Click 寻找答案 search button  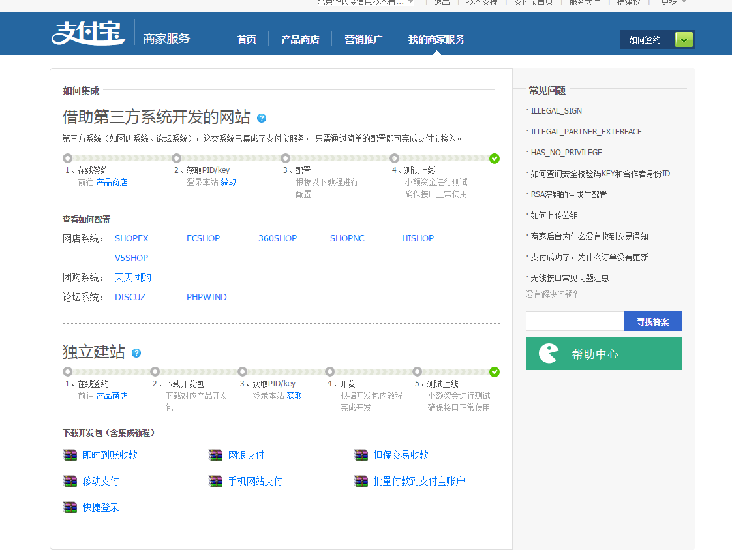tap(652, 321)
